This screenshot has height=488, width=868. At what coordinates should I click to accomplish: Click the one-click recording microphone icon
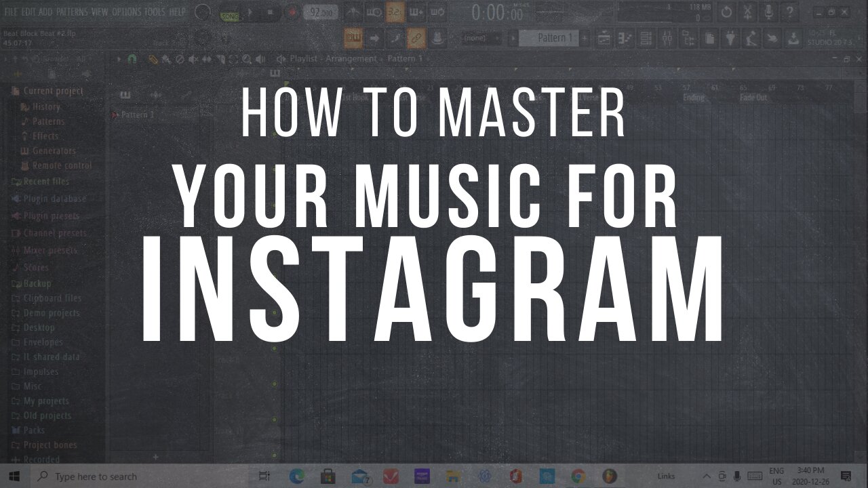tap(768, 12)
